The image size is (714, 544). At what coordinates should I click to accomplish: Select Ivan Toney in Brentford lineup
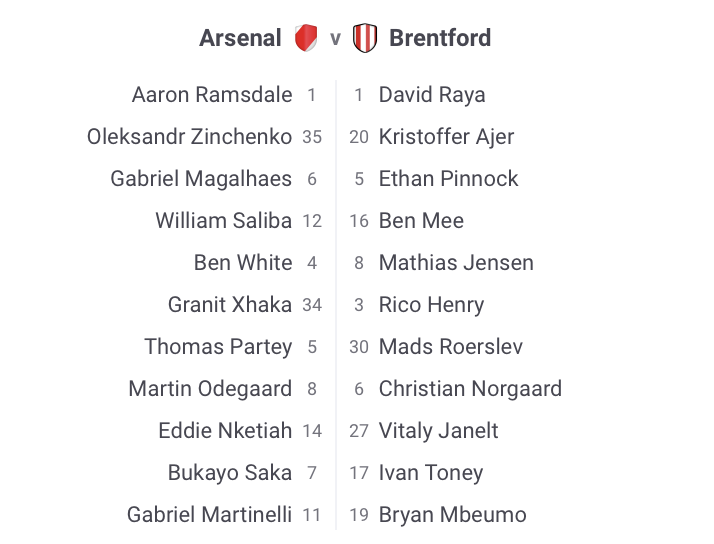pos(431,473)
